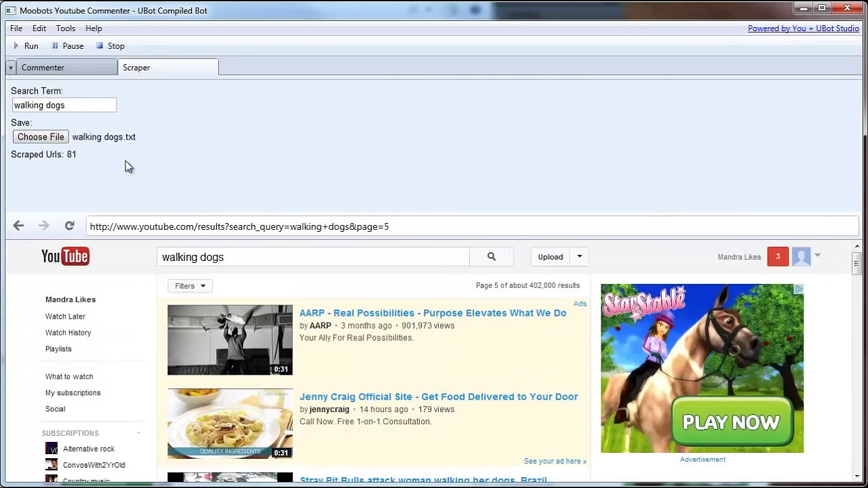Click the AdChoices icon on ad
868x488 pixels.
pyautogui.click(x=799, y=289)
